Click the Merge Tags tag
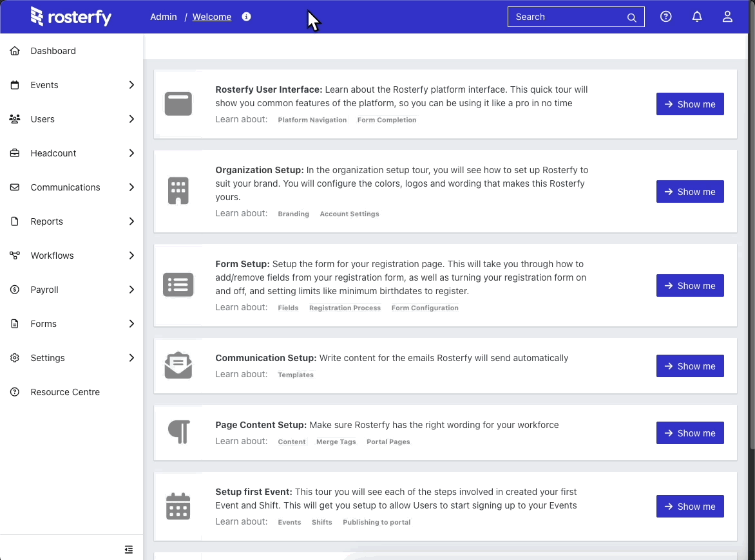The width and height of the screenshot is (755, 560). click(x=336, y=442)
